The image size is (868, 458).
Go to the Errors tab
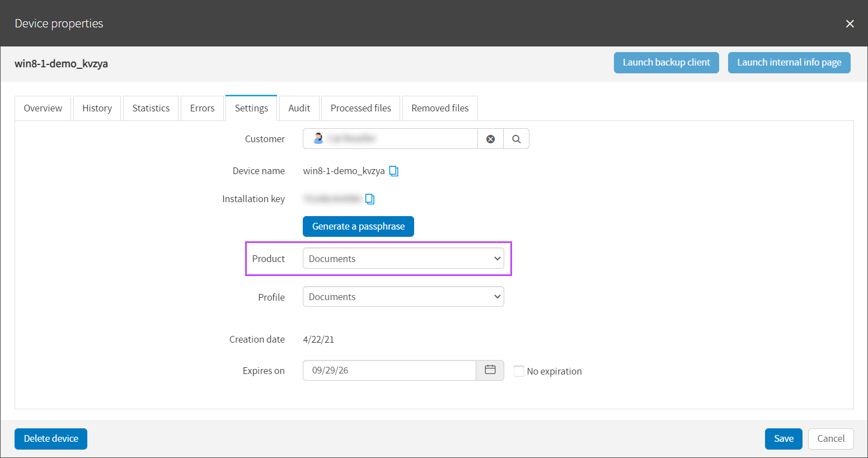pyautogui.click(x=202, y=108)
